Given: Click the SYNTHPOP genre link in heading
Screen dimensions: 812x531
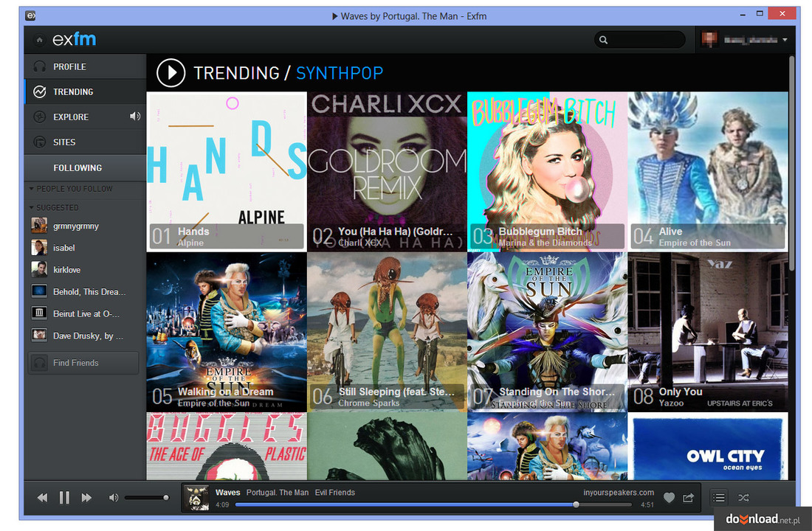Looking at the screenshot, I should 340,74.
